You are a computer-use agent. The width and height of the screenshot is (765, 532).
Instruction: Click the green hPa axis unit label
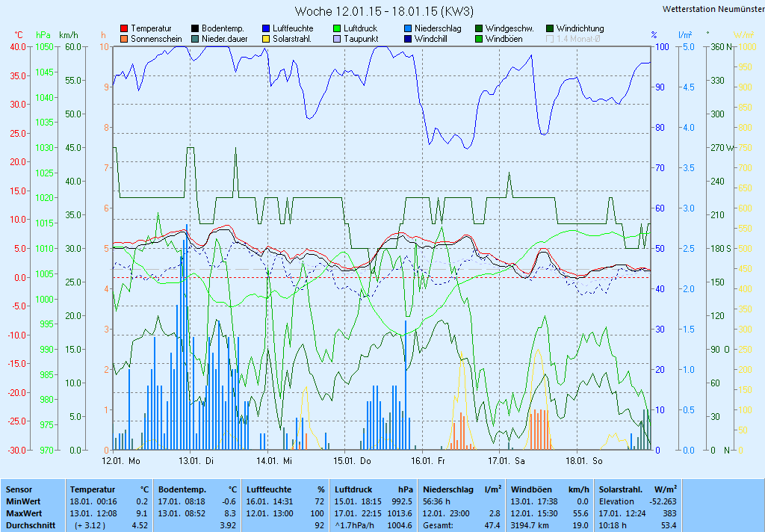click(x=43, y=35)
